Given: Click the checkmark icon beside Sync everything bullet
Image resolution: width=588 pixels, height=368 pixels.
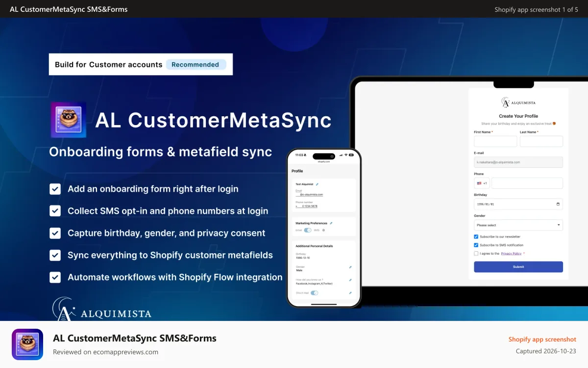Looking at the screenshot, I should pyautogui.click(x=55, y=255).
